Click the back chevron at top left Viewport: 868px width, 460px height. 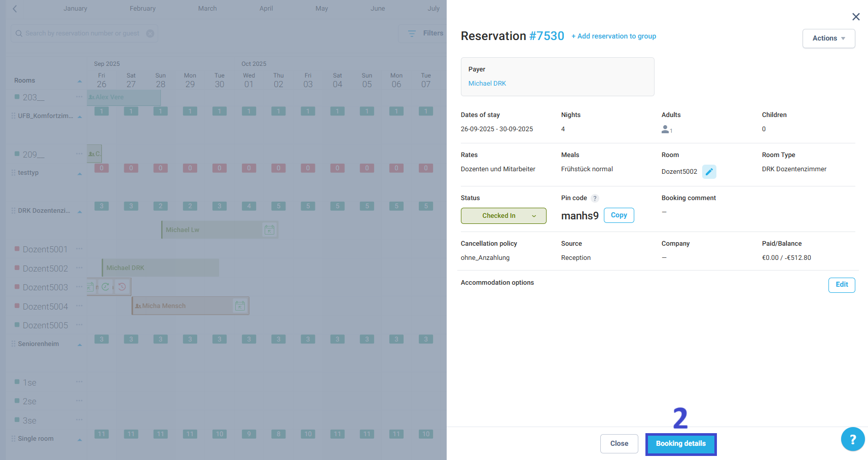pyautogui.click(x=14, y=8)
